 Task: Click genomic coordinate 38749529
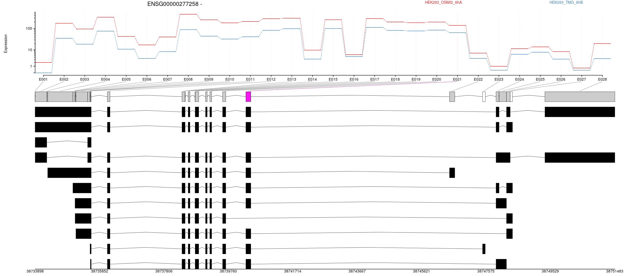pos(550,271)
